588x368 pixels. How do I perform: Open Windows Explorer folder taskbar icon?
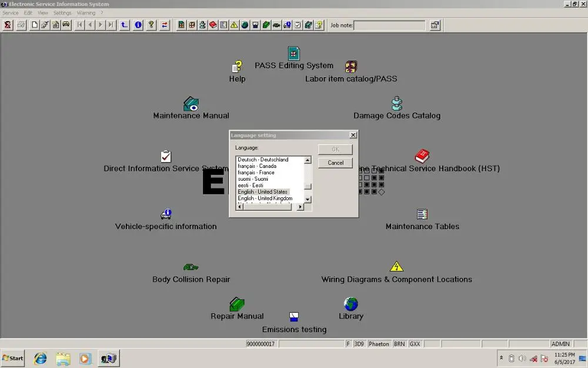[x=63, y=359]
